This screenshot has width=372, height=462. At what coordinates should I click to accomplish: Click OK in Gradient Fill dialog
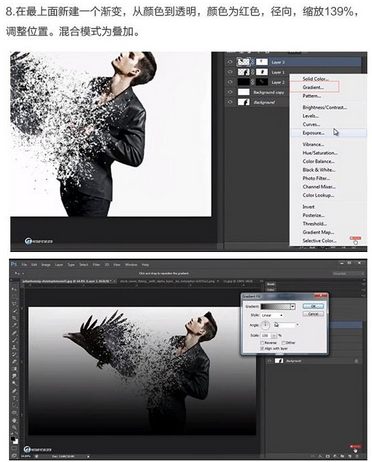(313, 306)
